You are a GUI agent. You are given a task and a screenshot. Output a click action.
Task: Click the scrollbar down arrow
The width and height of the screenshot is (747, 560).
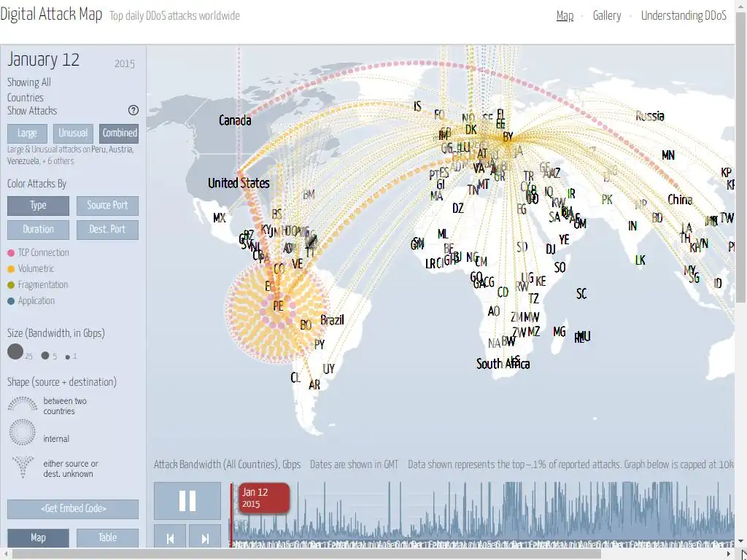pyautogui.click(x=741, y=542)
